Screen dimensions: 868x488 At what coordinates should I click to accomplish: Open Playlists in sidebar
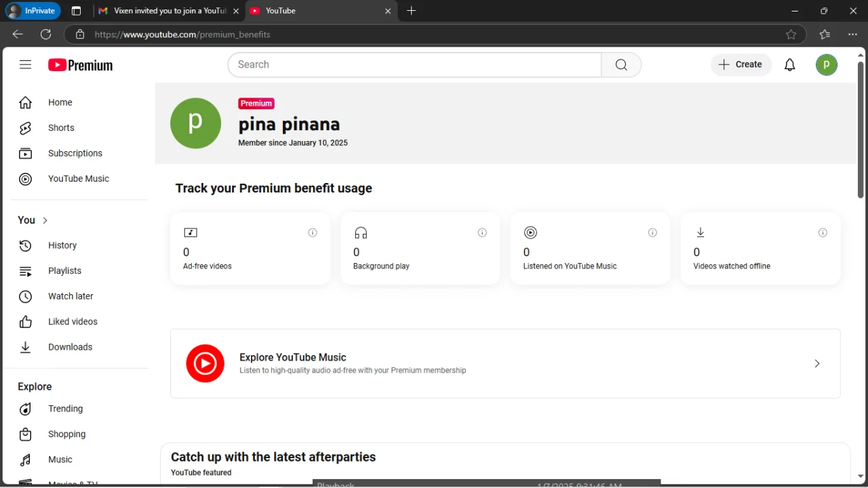point(79,271)
